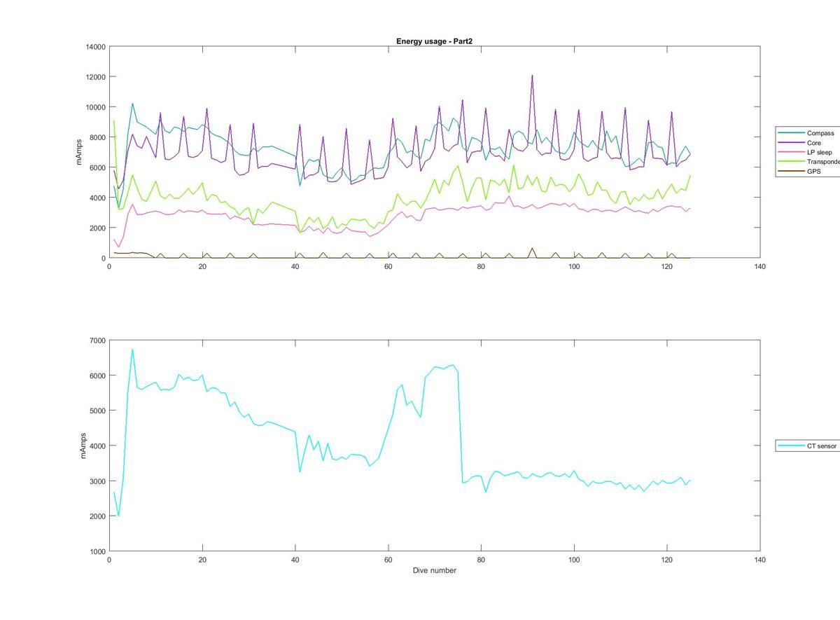Select the 7000 y-axis tick label
Viewport: 840px width, 620px height.
point(98,340)
